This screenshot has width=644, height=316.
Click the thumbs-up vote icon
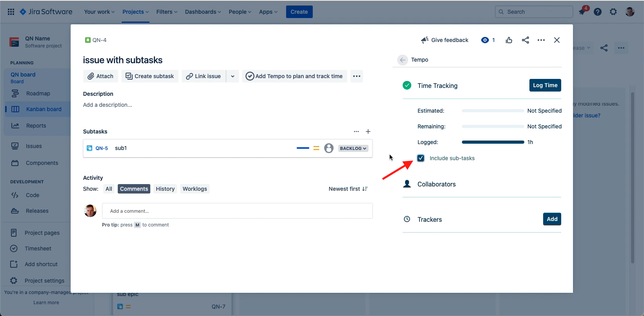click(509, 40)
